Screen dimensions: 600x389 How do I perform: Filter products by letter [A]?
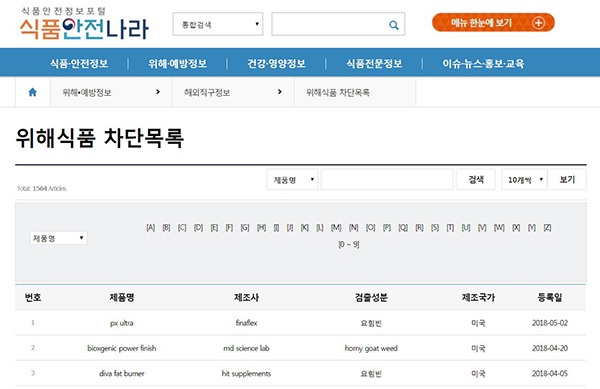151,228
